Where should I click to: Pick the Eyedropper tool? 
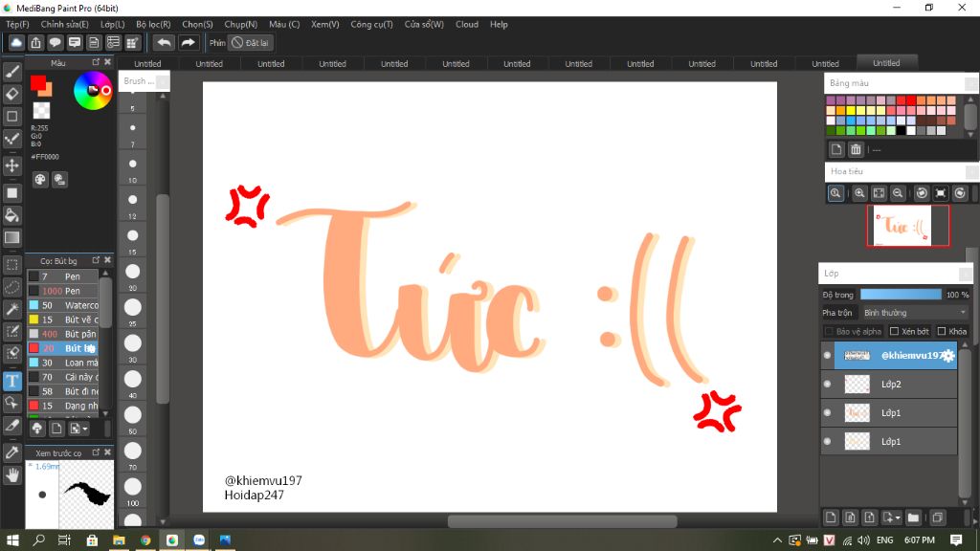[11, 452]
